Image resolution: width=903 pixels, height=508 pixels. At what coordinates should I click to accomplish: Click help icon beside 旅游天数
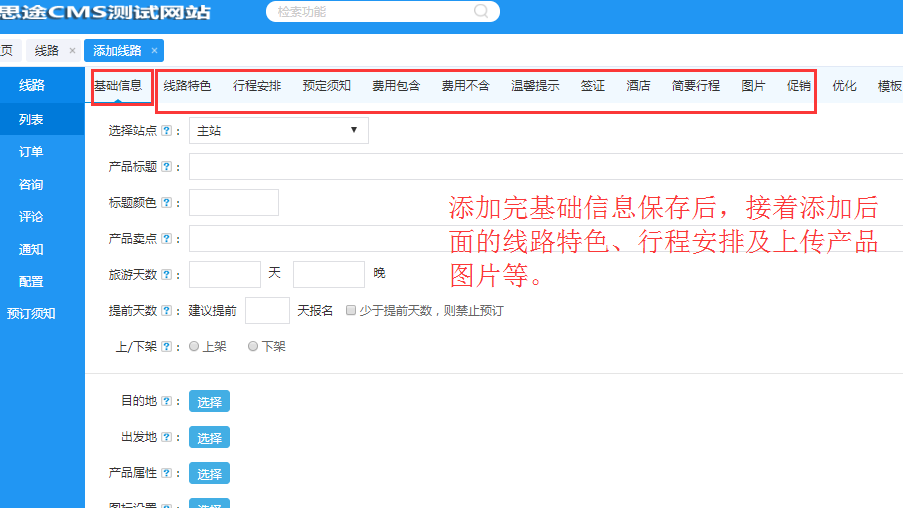(x=166, y=275)
